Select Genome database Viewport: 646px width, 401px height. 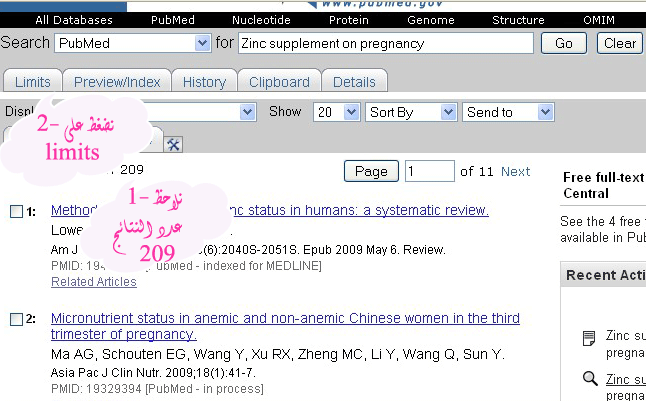(x=431, y=20)
